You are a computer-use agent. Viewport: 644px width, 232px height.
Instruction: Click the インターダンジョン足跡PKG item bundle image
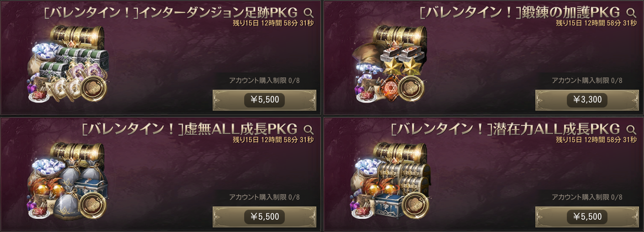68,64
